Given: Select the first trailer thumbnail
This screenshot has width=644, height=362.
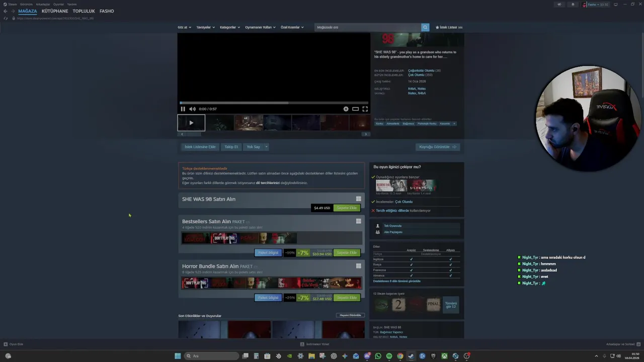Looking at the screenshot, I should pyautogui.click(x=191, y=123).
